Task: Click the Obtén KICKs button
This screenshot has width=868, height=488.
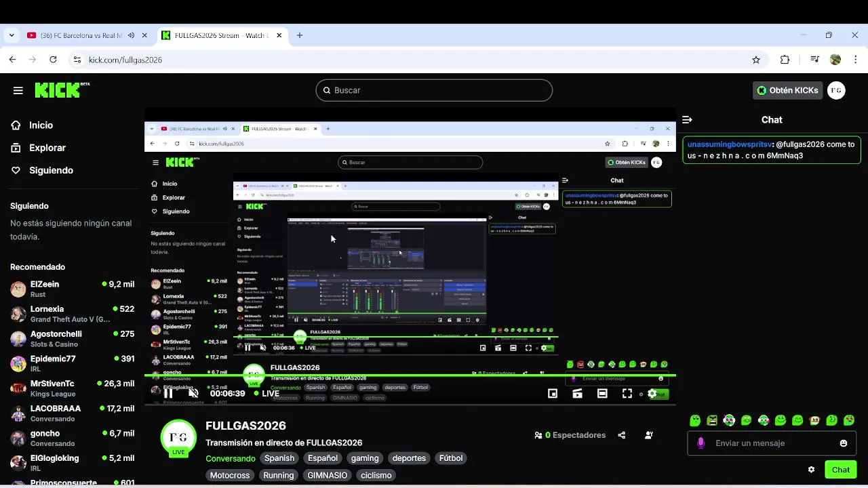Action: [787, 90]
